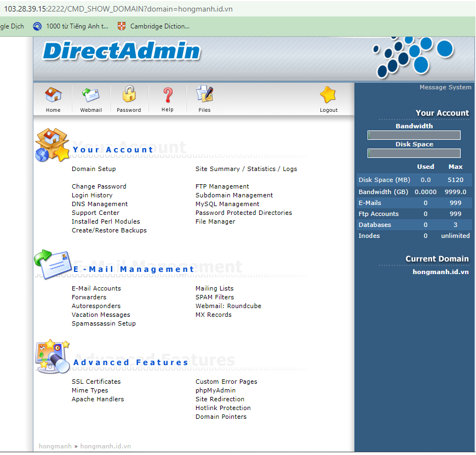The height and width of the screenshot is (455, 476).
Task: Open Autoresponders
Action: click(x=96, y=306)
